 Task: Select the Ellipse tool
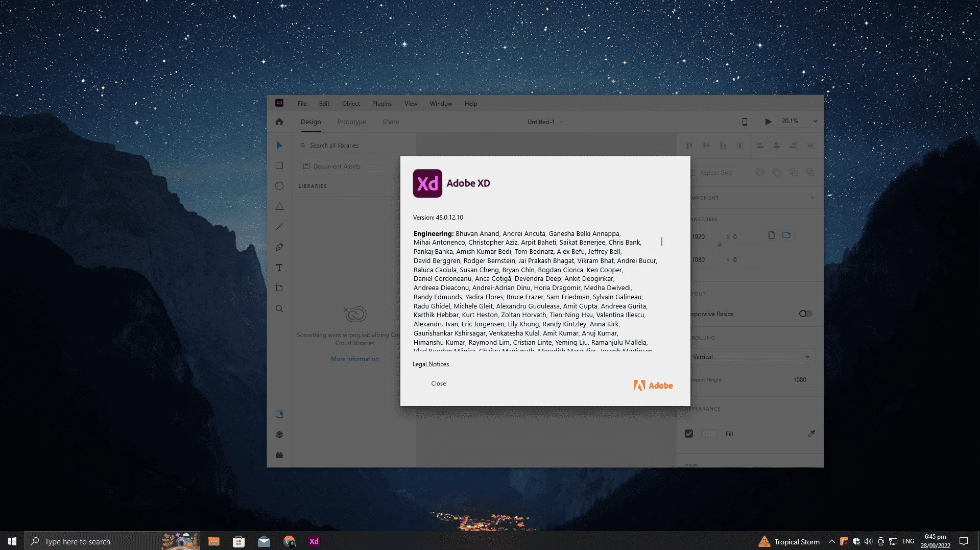click(x=279, y=186)
